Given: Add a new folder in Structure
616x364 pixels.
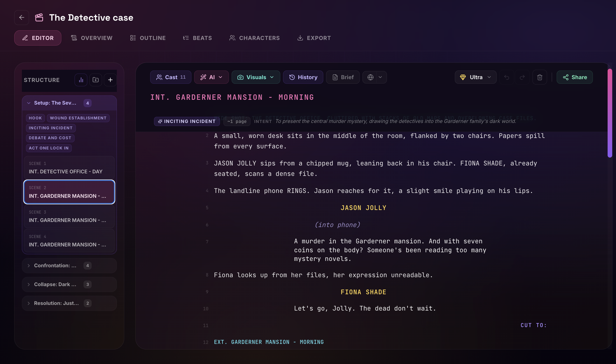Looking at the screenshot, I should [x=96, y=80].
